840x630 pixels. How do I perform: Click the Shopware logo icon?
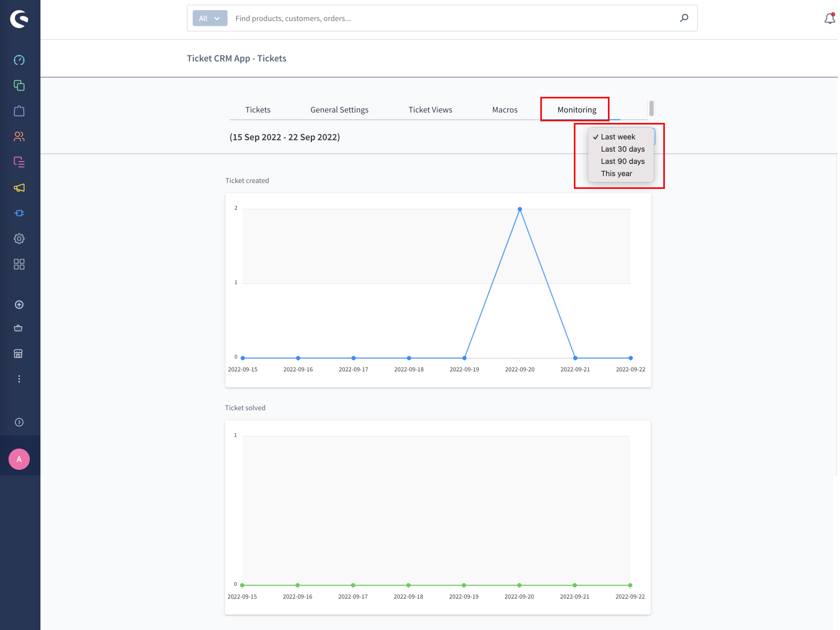coord(19,19)
